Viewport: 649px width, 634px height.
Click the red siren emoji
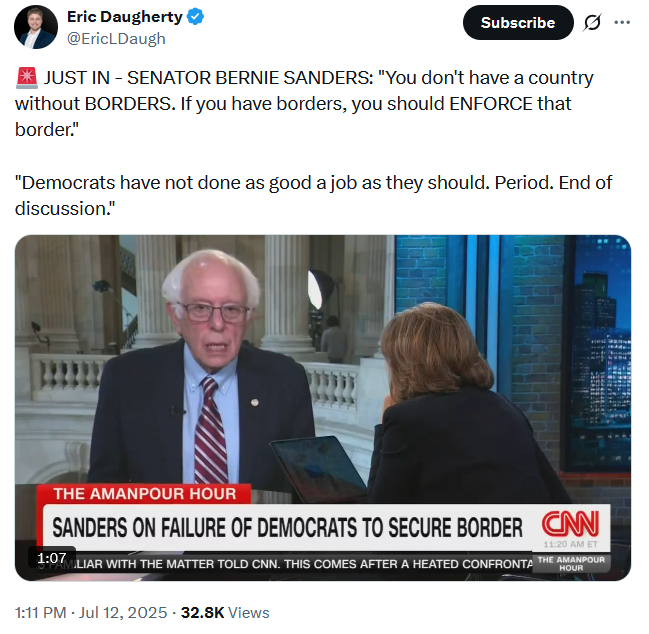tap(26, 78)
